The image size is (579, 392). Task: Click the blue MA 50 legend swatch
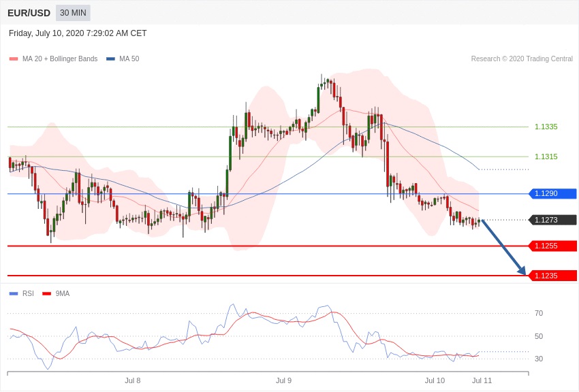pyautogui.click(x=110, y=59)
